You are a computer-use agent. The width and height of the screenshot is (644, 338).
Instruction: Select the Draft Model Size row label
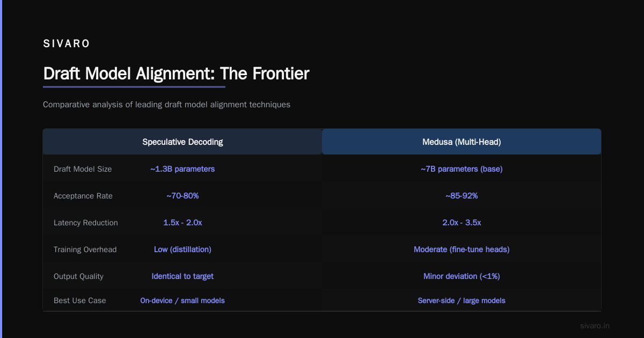[83, 169]
